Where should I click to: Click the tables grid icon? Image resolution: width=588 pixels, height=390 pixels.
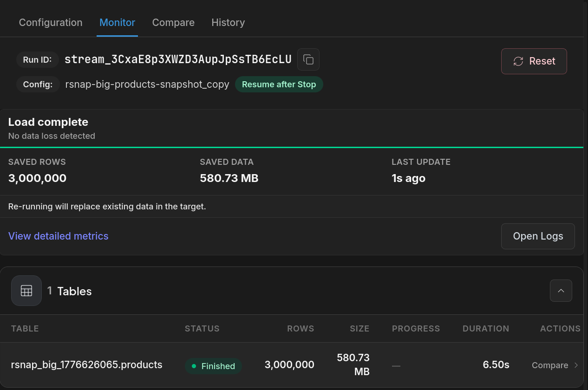point(26,291)
